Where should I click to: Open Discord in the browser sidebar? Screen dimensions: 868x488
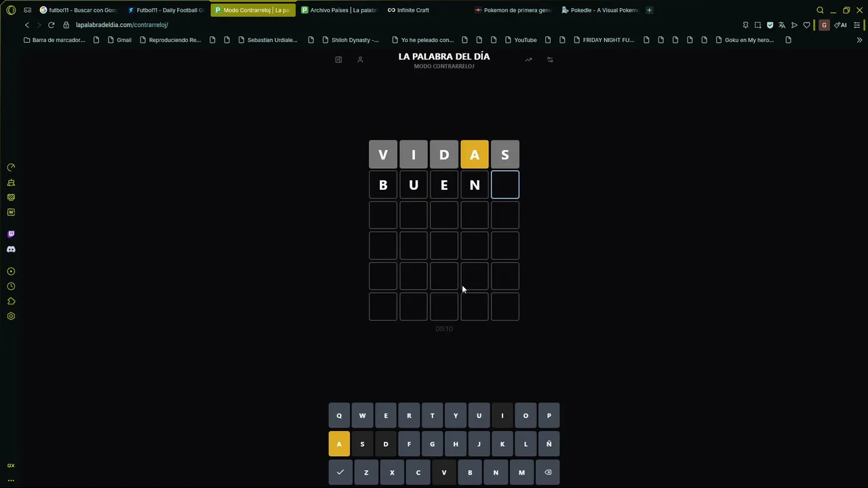pyautogui.click(x=11, y=249)
